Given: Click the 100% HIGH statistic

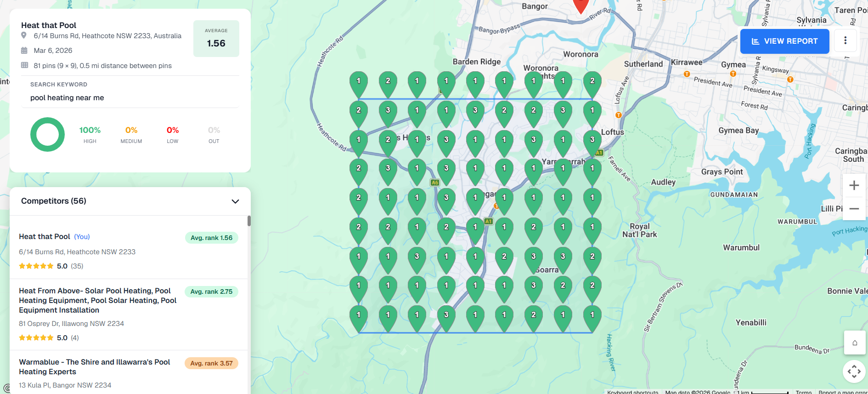Looking at the screenshot, I should coord(90,135).
